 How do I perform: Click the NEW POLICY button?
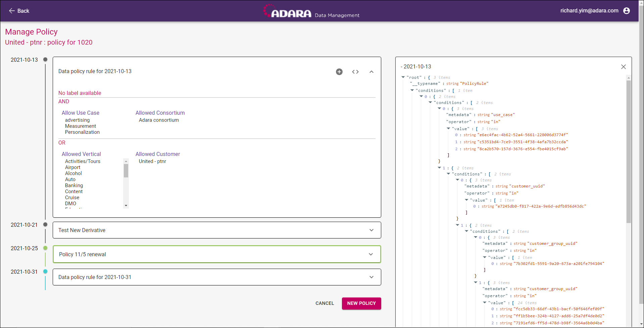point(361,303)
